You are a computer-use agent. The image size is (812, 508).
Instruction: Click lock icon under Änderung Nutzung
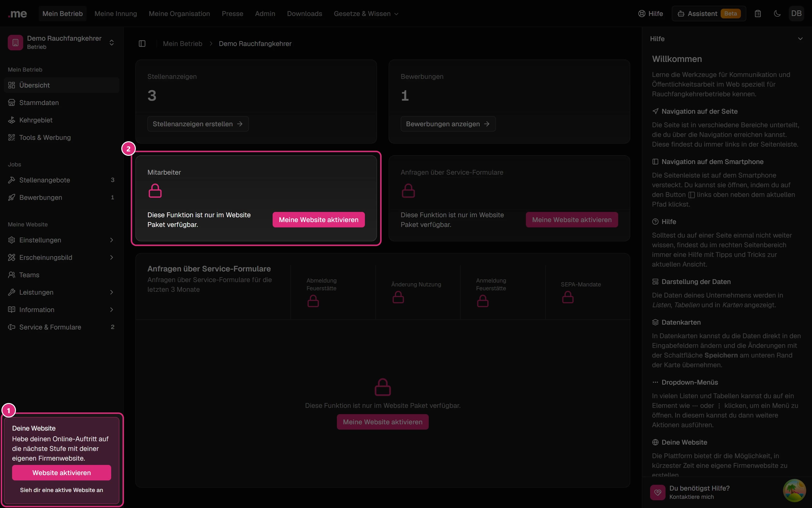point(398,297)
